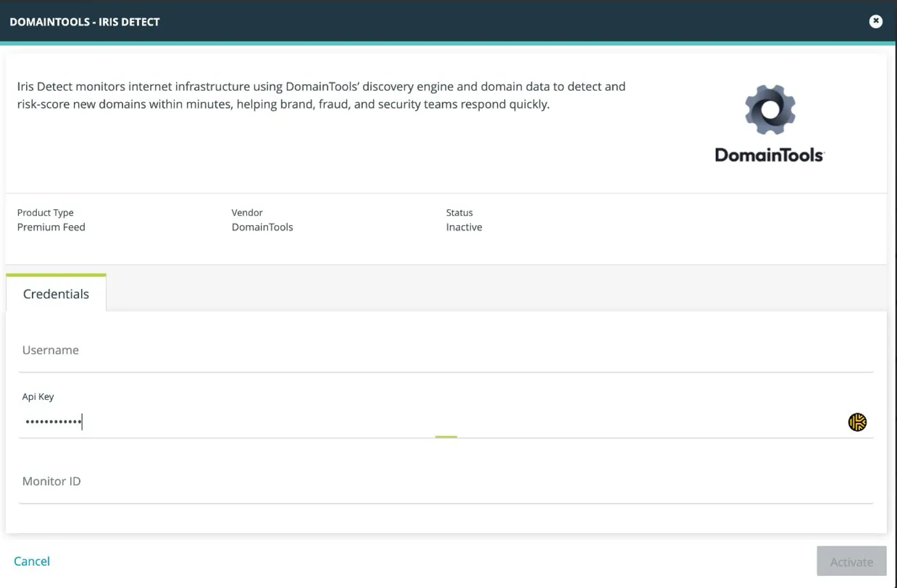Open the Keeper password manager icon
Viewport: 897px width, 588px height.
point(857,422)
